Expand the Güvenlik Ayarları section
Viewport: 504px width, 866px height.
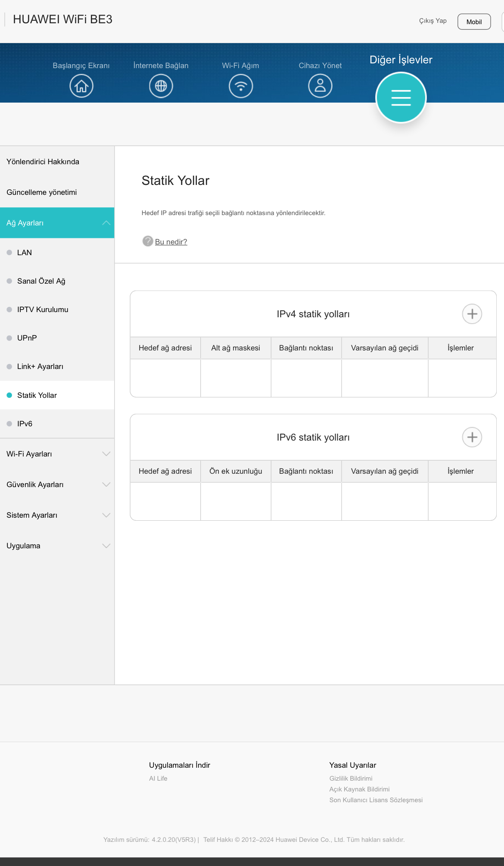pyautogui.click(x=57, y=485)
